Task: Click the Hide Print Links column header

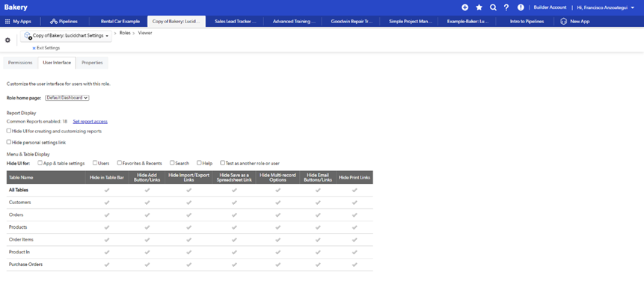Action: pyautogui.click(x=355, y=177)
